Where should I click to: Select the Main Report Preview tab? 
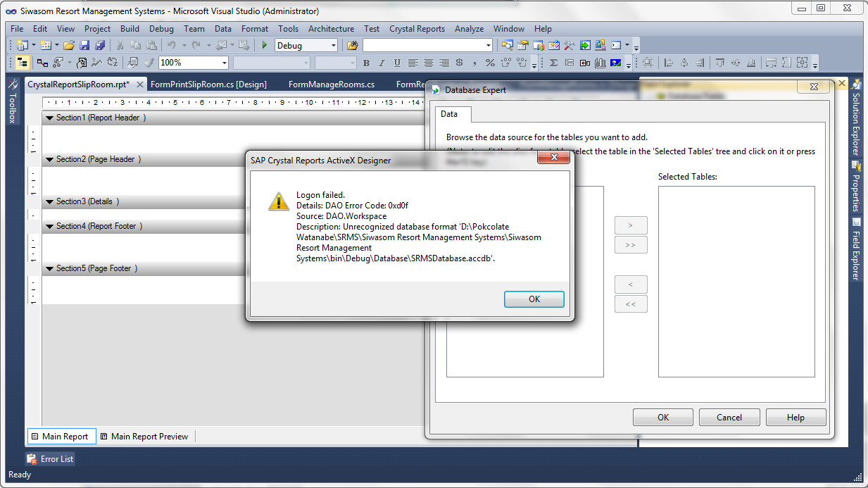(144, 437)
